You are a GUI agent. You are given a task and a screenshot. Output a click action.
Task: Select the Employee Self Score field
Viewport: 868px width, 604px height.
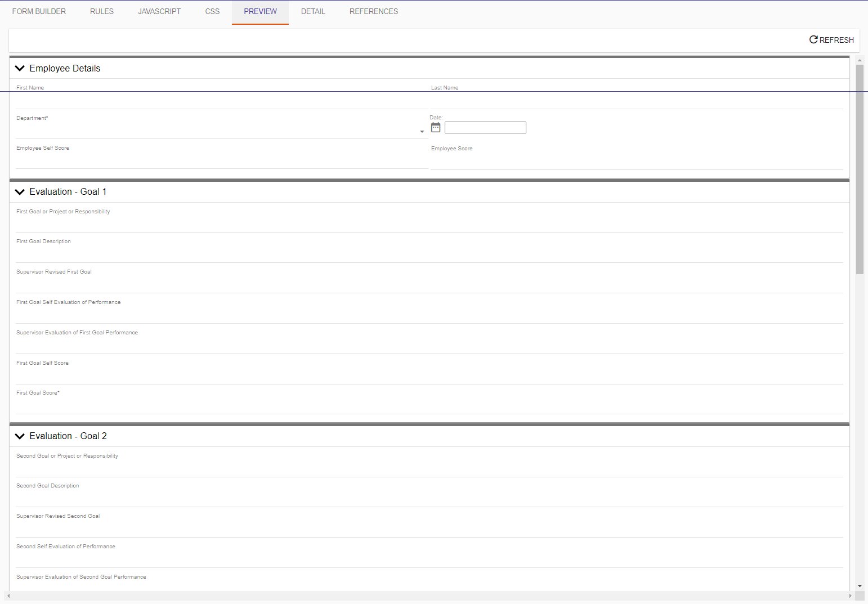point(221,161)
